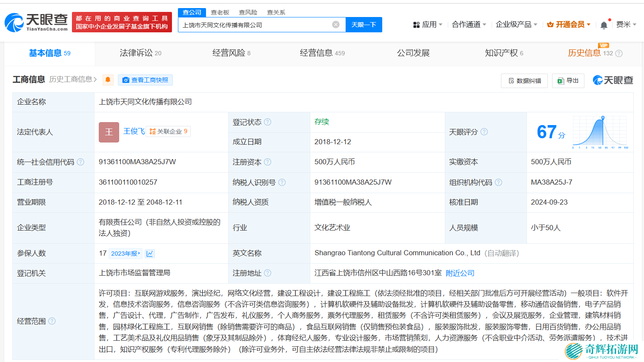Open notifications bell icon in header
The width and height of the screenshot is (644, 362).
click(x=604, y=25)
